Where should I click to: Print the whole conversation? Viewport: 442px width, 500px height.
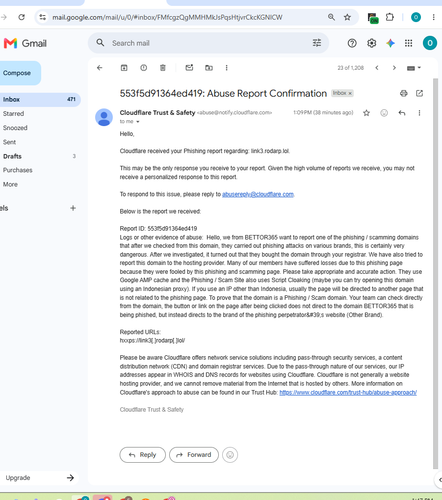click(404, 93)
